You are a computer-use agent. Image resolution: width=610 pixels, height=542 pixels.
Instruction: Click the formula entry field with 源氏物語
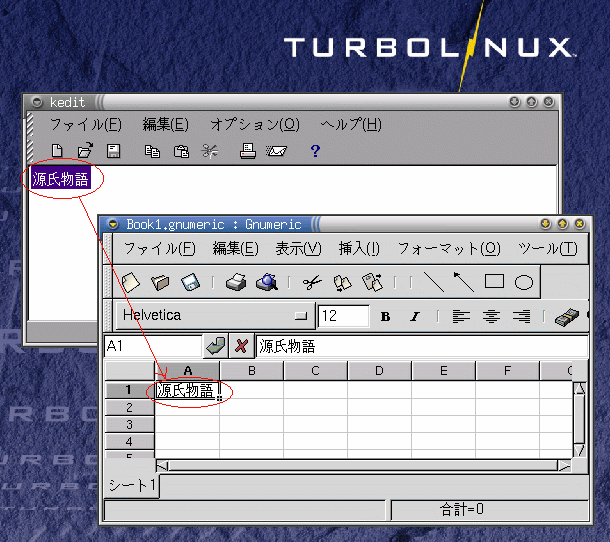[x=422, y=346]
